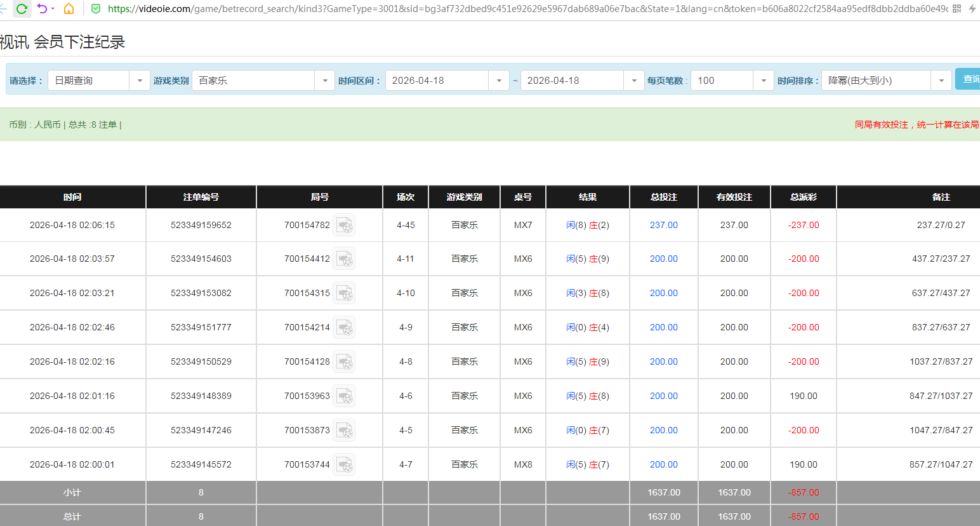Click the blue 200.00 bet amount for record 523349154603
Image resolution: width=980 pixels, height=526 pixels.
(x=663, y=259)
